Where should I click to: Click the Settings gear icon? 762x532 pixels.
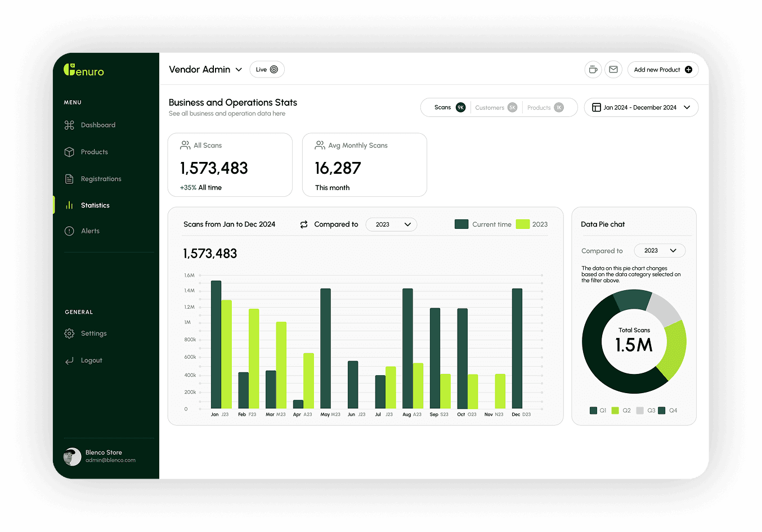click(69, 333)
